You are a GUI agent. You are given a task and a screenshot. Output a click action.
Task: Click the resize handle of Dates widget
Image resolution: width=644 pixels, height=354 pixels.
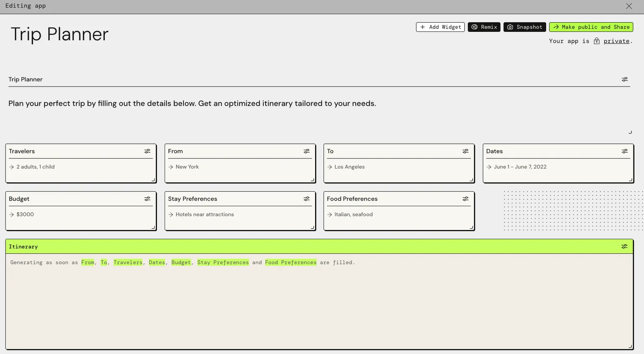click(x=630, y=180)
